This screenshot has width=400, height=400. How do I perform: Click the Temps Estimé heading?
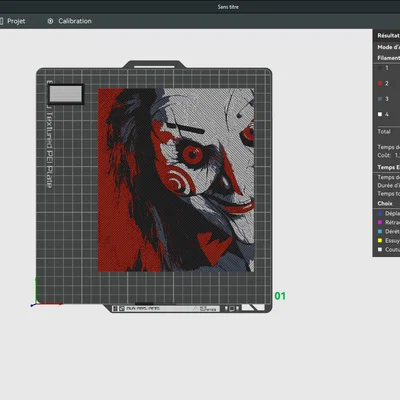click(x=388, y=167)
